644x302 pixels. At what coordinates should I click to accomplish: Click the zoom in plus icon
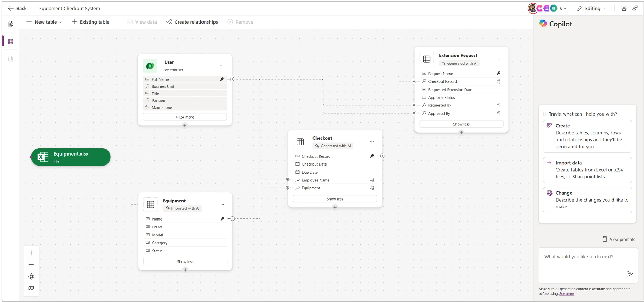(x=31, y=253)
